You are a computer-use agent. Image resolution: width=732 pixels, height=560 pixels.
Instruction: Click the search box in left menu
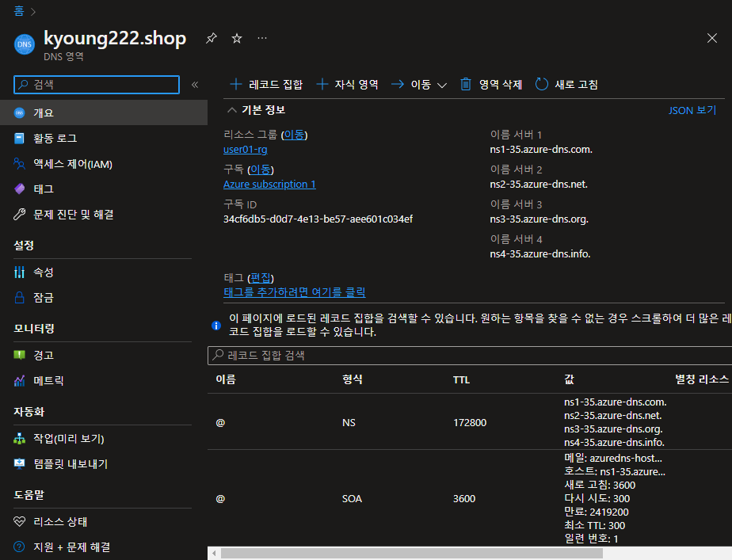[x=97, y=85]
